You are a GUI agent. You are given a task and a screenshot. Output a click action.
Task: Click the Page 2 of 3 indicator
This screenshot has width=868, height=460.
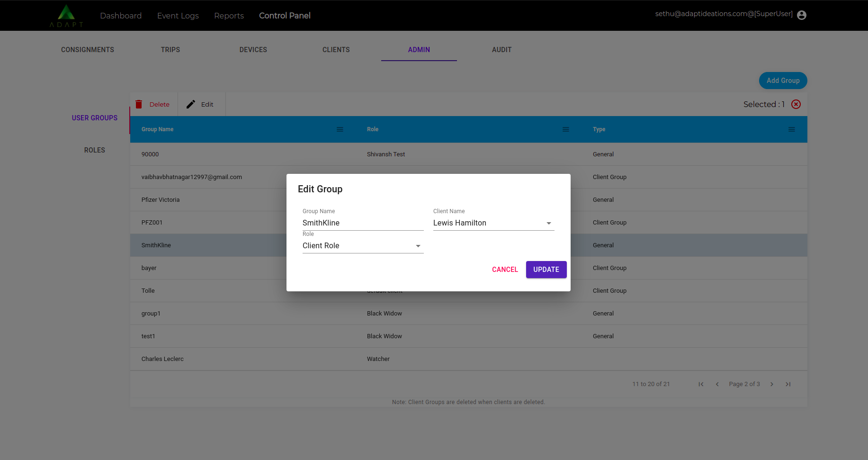coord(744,384)
